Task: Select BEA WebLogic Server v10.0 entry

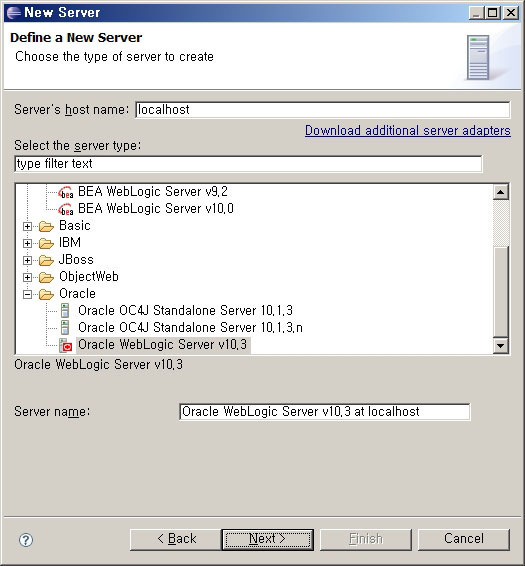Action: click(x=156, y=208)
